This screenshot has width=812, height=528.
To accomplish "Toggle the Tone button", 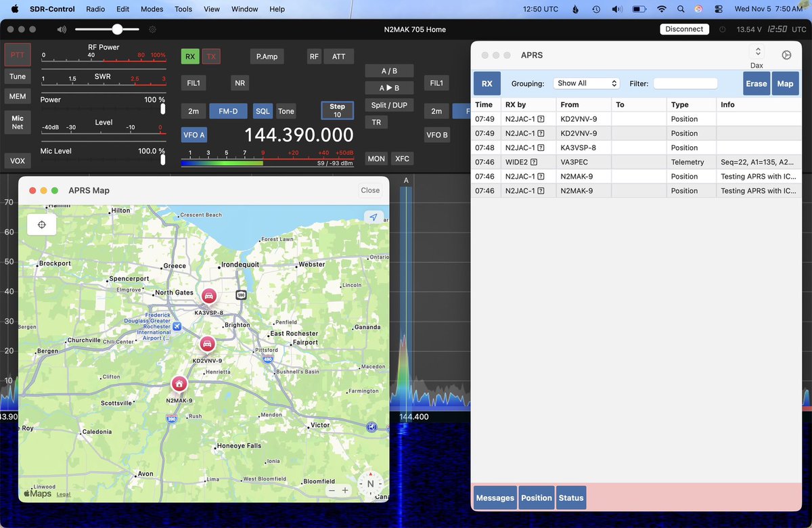I will point(286,111).
